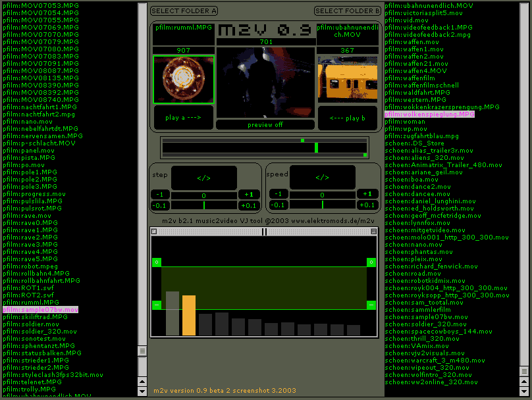The height and width of the screenshot is (400, 532).
Task: Click the SELECT FOLDER A button
Action: 184,11
